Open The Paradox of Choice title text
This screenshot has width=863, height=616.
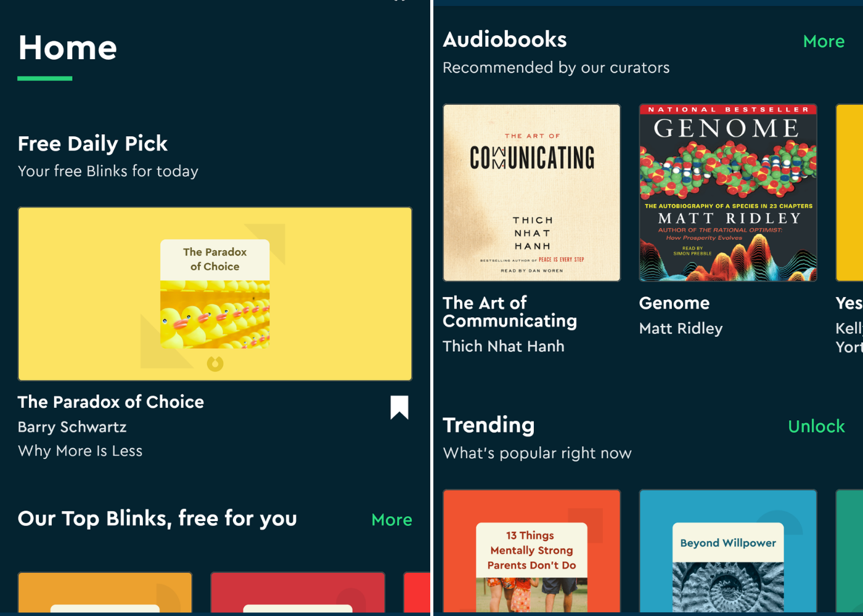click(111, 402)
